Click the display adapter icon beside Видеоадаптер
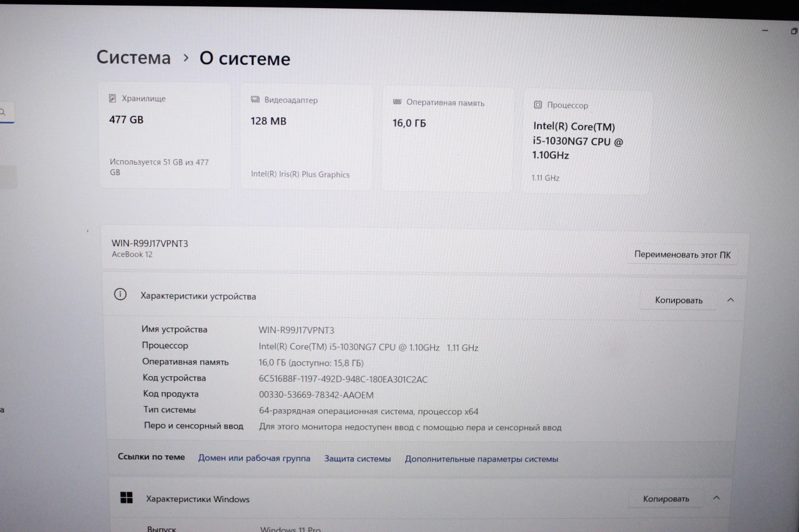Screen dimensions: 799x532 point(255,100)
